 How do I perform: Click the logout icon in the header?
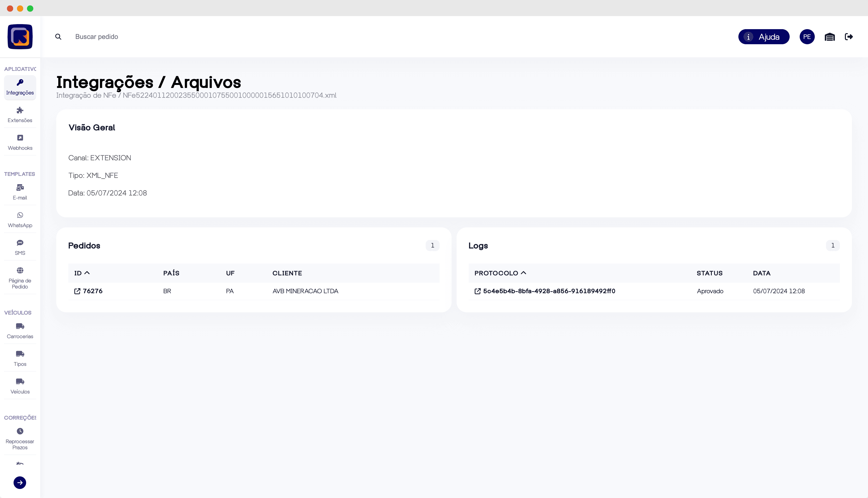(849, 37)
